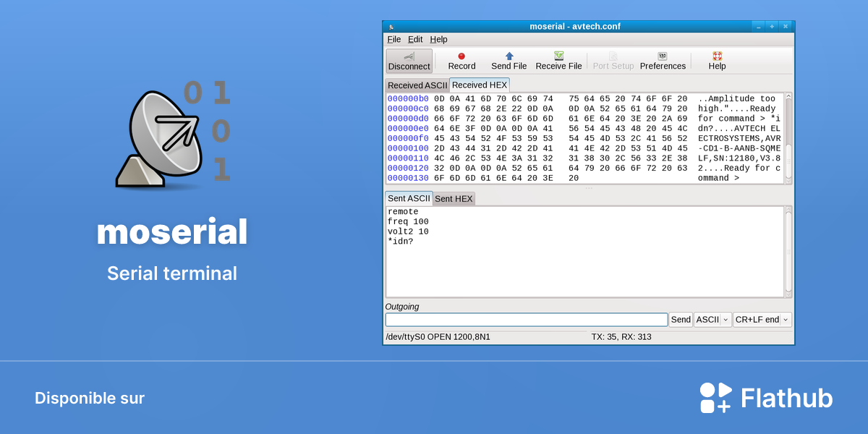The image size is (868, 434).
Task: Click the decoded text "ECTROSYSTEMS,AVR"
Action: 739,138
